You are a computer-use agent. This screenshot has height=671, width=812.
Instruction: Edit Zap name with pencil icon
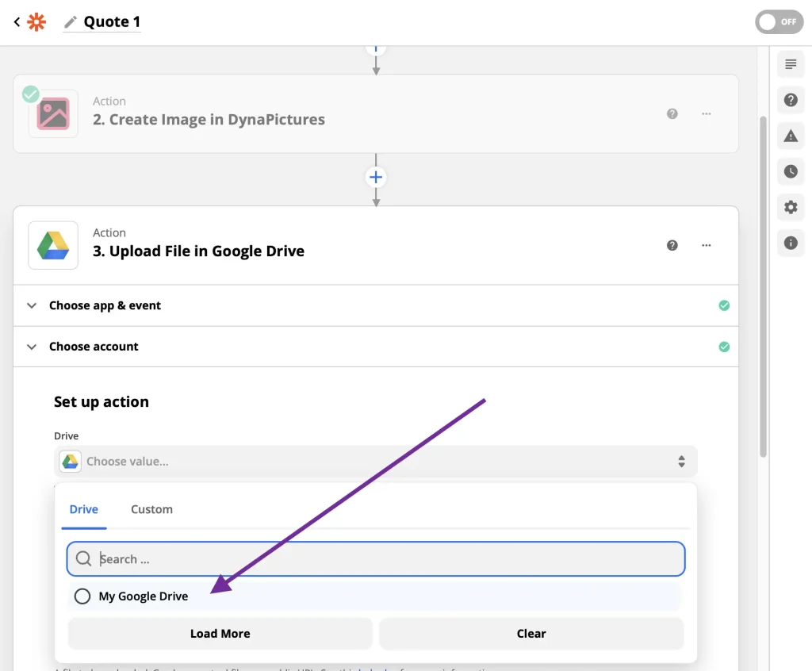71,21
